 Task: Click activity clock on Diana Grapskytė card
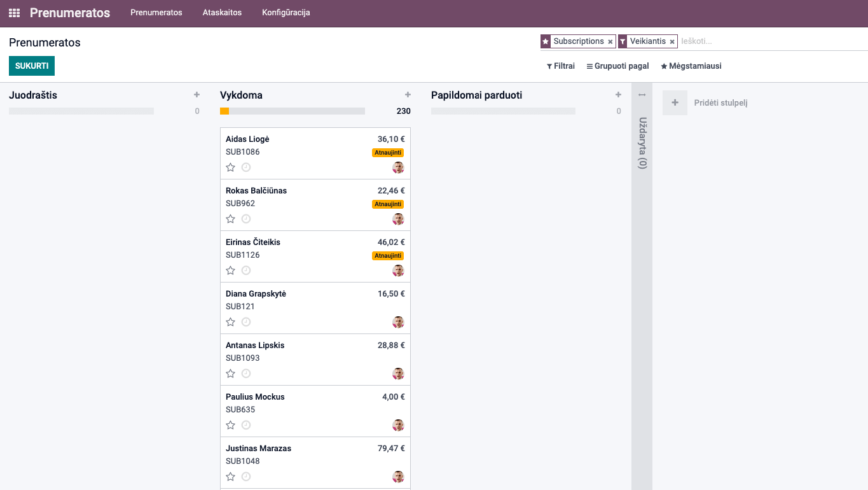pos(246,322)
